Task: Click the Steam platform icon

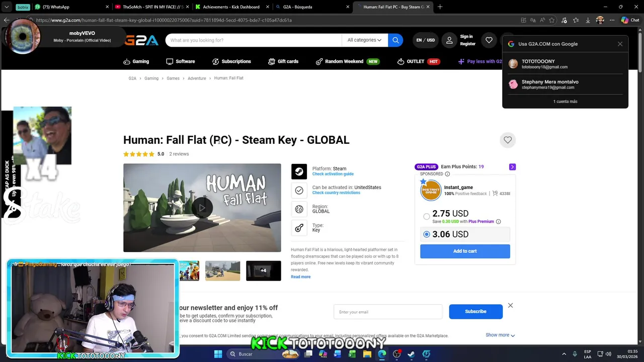Action: pyautogui.click(x=299, y=171)
